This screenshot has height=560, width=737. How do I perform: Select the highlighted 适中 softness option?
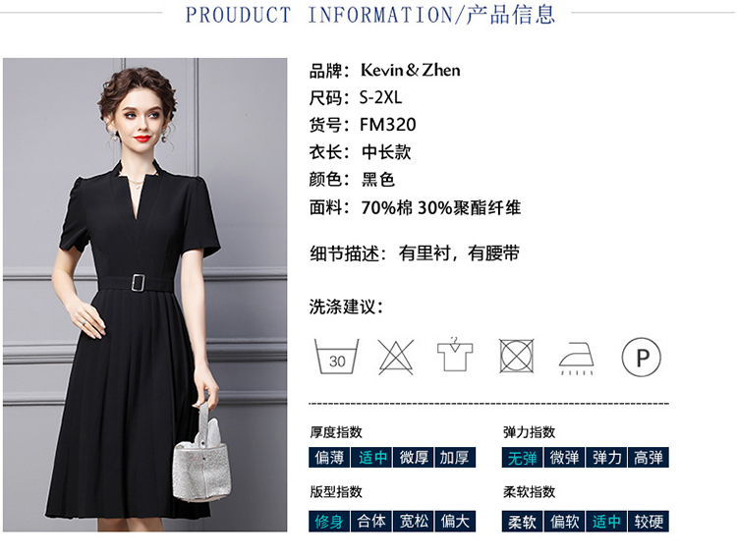click(606, 521)
